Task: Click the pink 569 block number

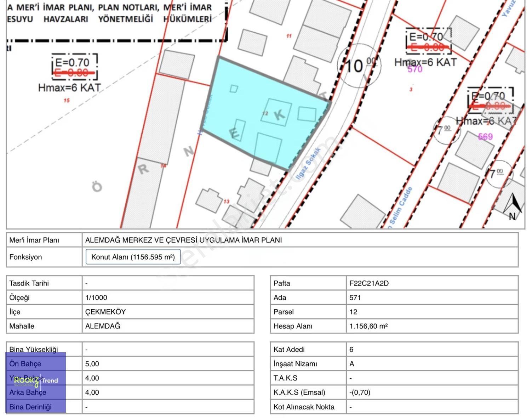Action: click(x=485, y=136)
